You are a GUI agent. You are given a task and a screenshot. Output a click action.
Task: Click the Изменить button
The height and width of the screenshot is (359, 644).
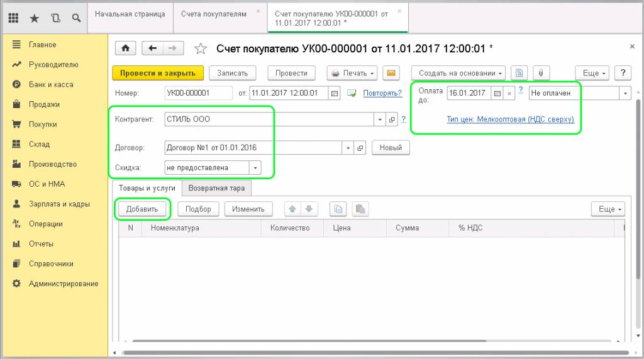(x=248, y=209)
